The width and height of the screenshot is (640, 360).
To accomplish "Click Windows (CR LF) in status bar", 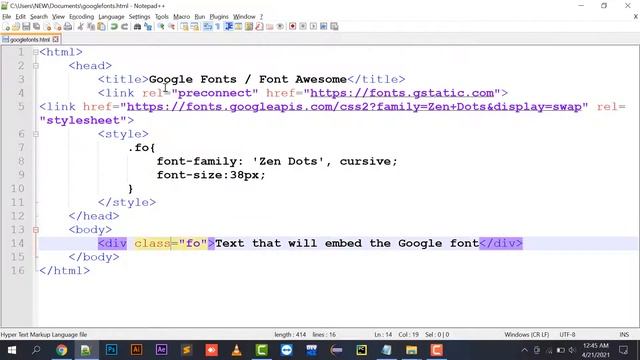I will pyautogui.click(x=527, y=335).
